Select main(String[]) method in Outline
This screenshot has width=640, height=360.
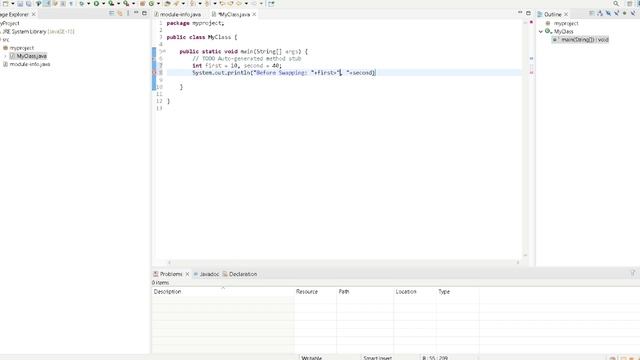click(580, 40)
